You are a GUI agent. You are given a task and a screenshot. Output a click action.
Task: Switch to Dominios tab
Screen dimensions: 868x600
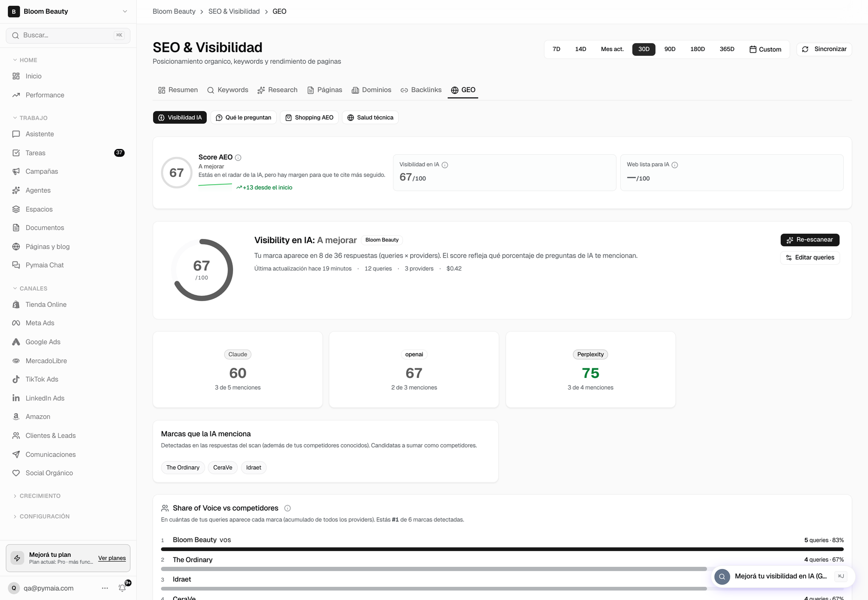(x=371, y=90)
